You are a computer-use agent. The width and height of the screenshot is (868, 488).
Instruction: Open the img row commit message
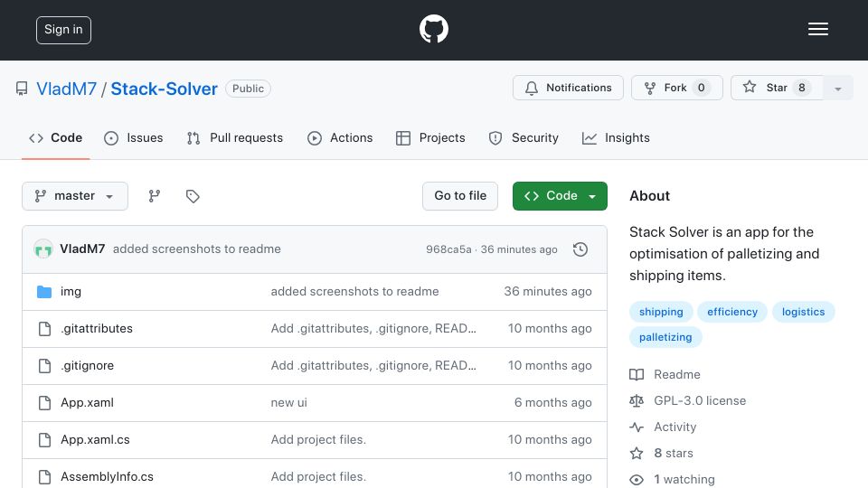[354, 292]
